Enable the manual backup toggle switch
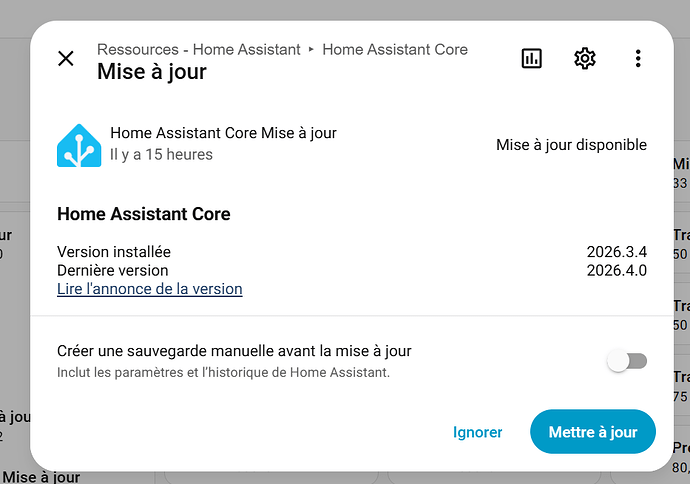 coord(628,361)
